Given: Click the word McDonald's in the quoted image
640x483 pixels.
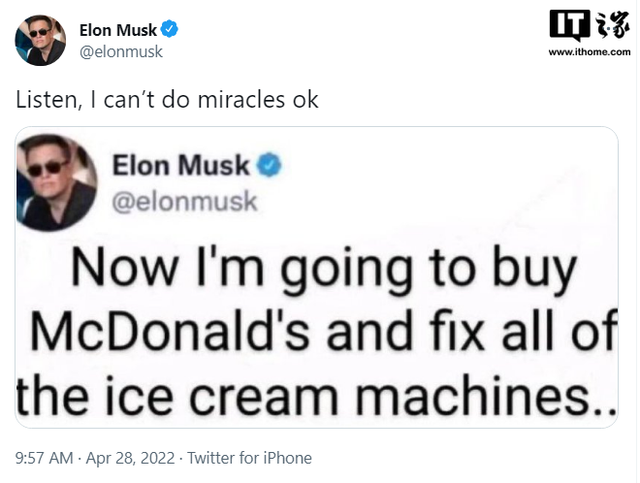Looking at the screenshot, I should [x=170, y=330].
